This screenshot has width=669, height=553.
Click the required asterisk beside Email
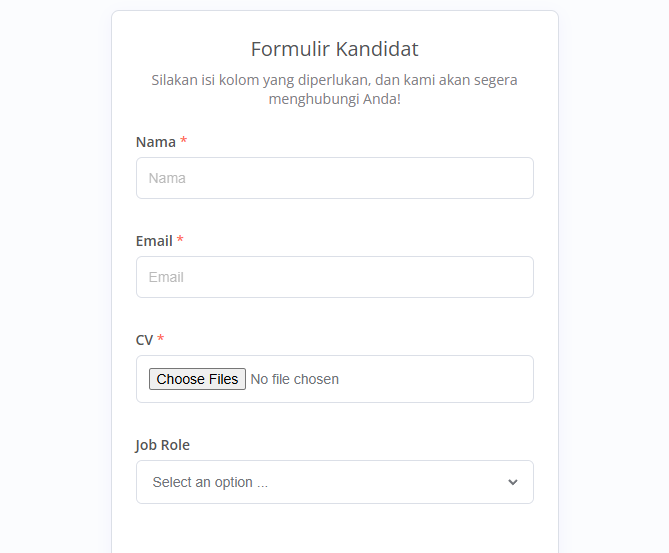pyautogui.click(x=180, y=239)
